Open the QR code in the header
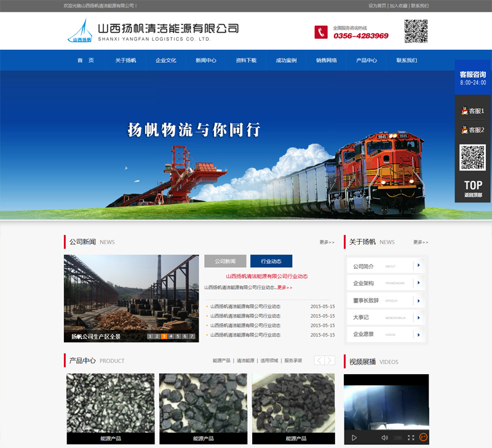 click(x=416, y=31)
